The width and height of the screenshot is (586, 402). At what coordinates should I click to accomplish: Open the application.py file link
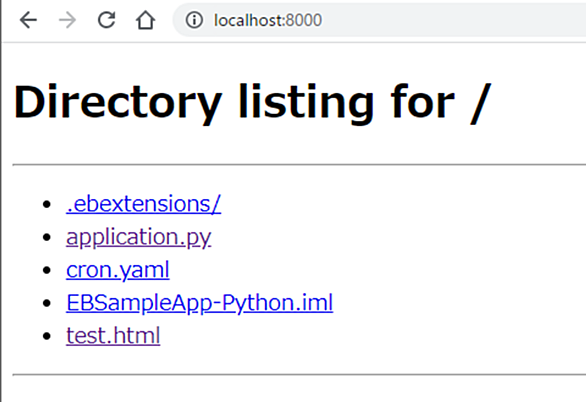coord(139,237)
